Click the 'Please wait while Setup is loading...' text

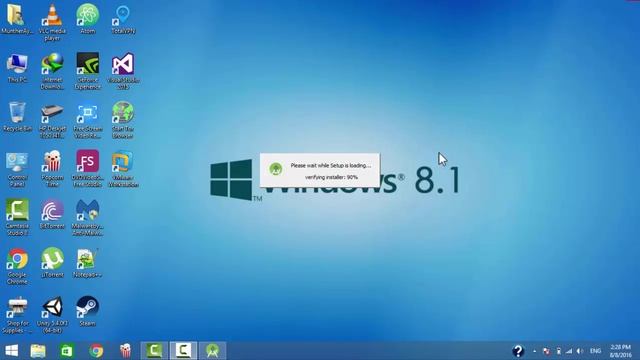coord(331,166)
